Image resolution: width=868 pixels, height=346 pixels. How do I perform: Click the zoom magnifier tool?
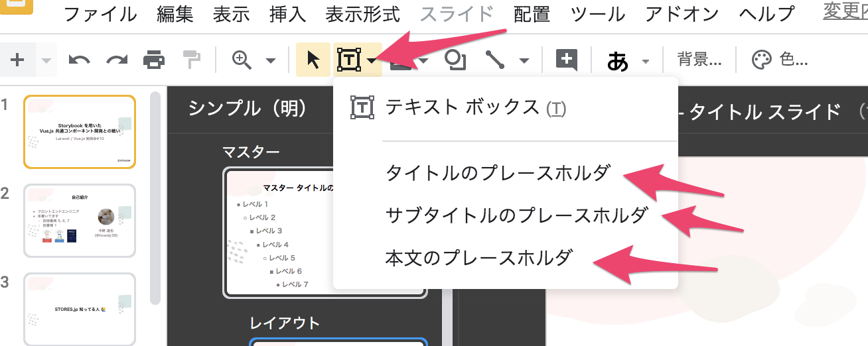(x=242, y=60)
